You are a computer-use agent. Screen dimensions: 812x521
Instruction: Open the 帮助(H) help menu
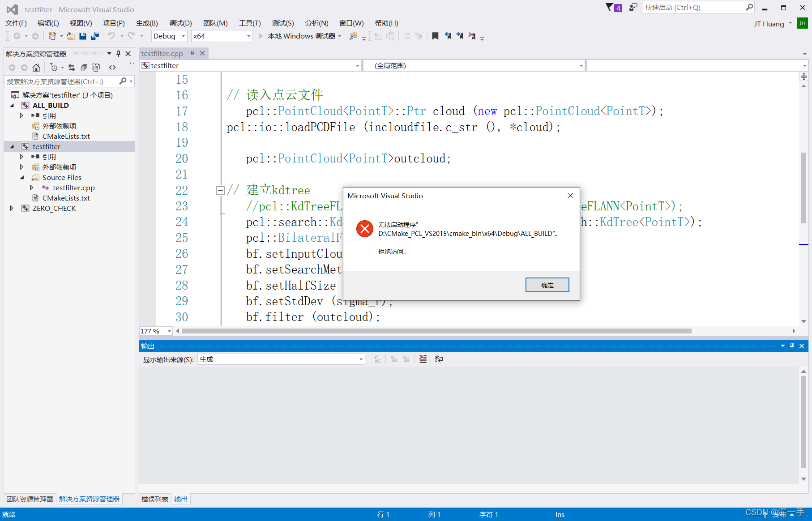click(x=387, y=23)
